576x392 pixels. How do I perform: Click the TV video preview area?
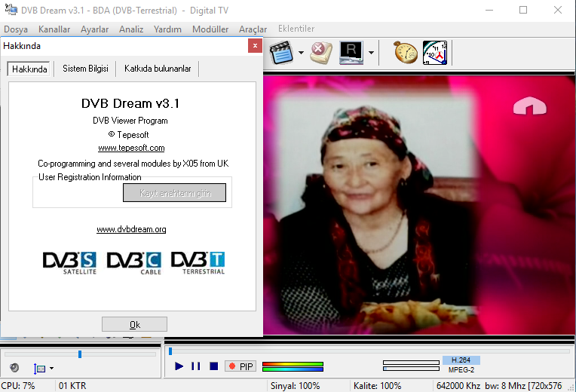click(x=418, y=205)
